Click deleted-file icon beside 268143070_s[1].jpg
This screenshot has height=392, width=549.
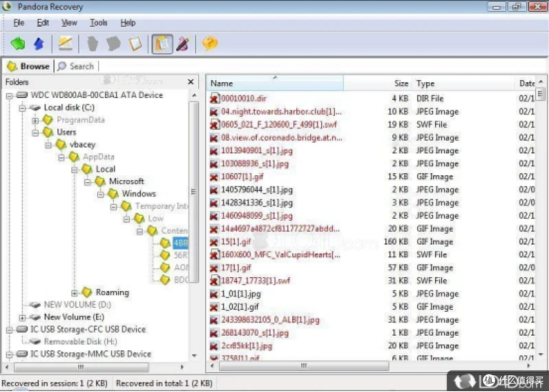point(214,333)
